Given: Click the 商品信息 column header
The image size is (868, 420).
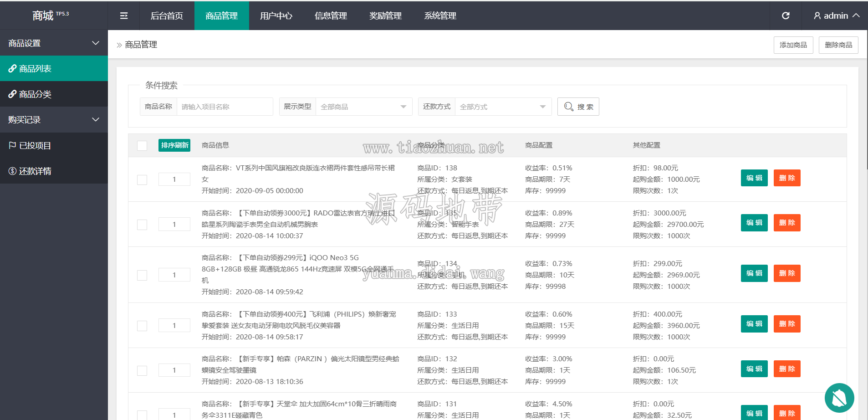Looking at the screenshot, I should 215,145.
